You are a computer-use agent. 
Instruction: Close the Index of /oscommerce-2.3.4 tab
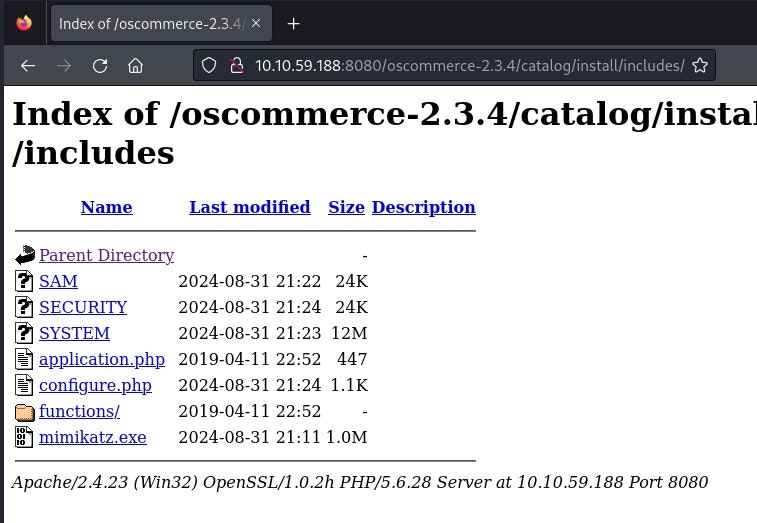pos(256,23)
